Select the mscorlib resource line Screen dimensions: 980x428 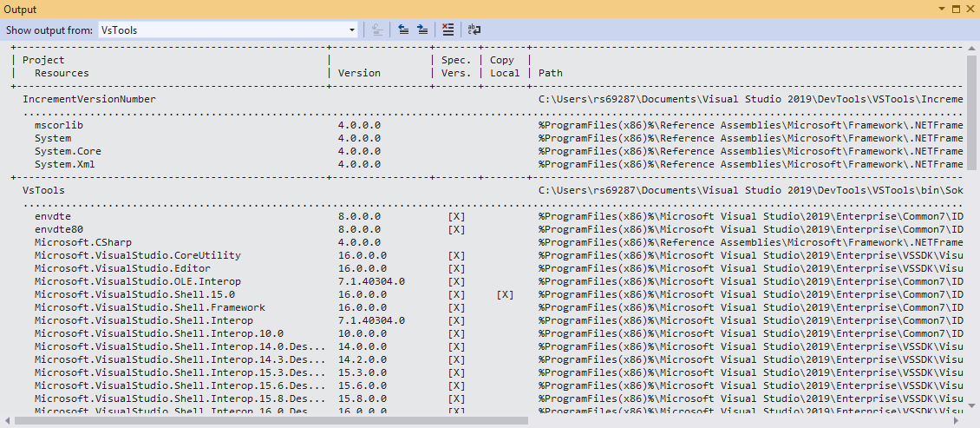click(53, 125)
